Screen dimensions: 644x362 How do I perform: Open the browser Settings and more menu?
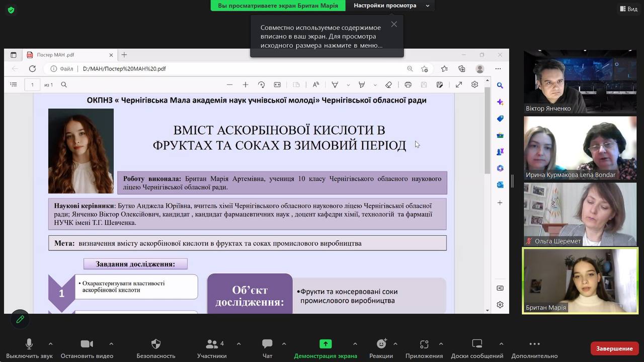pyautogui.click(x=498, y=69)
